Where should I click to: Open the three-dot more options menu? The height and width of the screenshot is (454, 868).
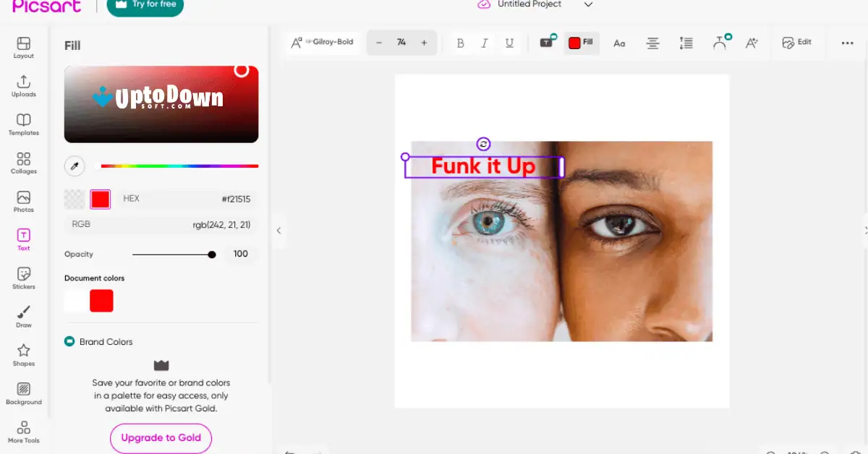[847, 43]
